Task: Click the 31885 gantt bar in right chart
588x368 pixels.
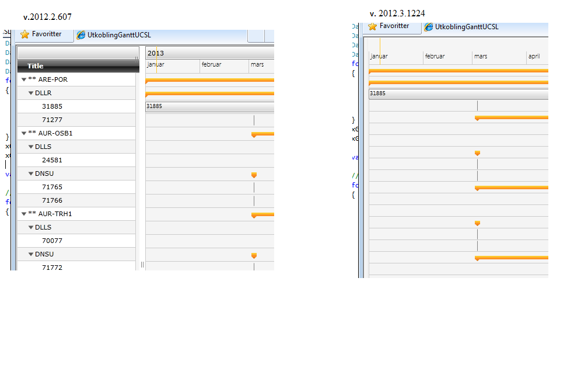Action: click(459, 93)
